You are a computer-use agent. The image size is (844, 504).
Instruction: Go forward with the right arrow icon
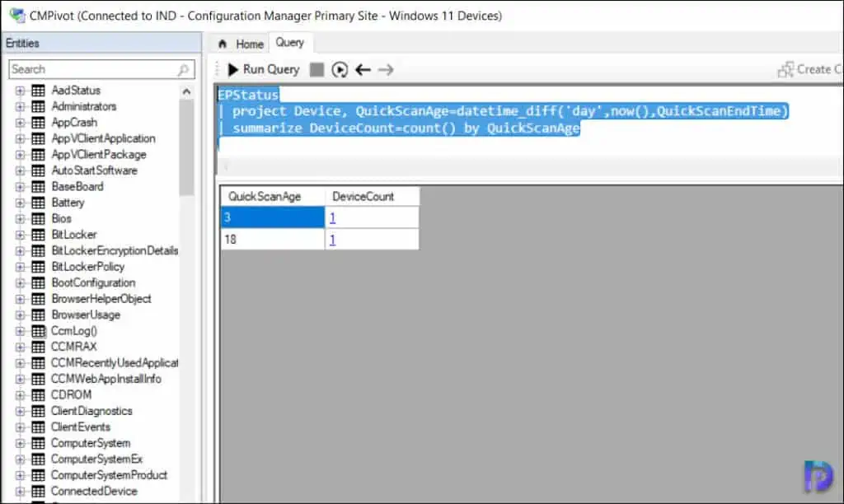(x=386, y=69)
